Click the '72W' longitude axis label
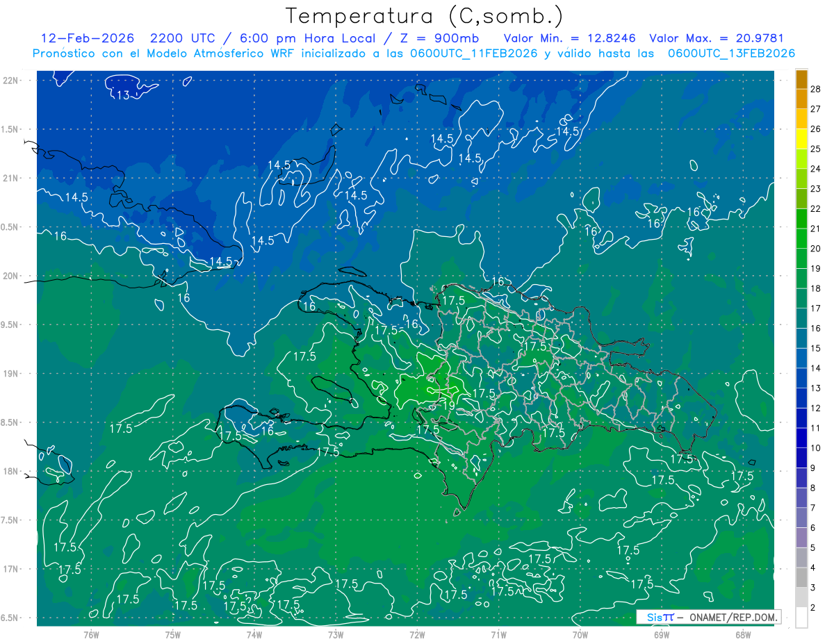Image resolution: width=834 pixels, height=644 pixels. point(417,635)
